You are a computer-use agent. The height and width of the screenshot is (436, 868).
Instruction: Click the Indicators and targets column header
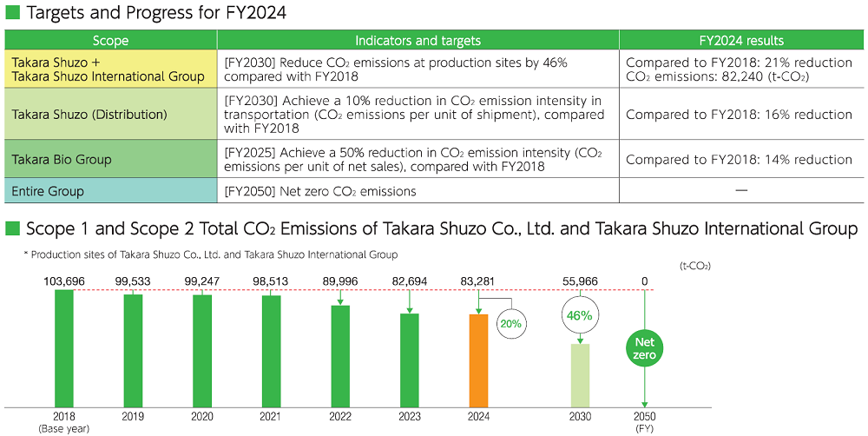418,41
